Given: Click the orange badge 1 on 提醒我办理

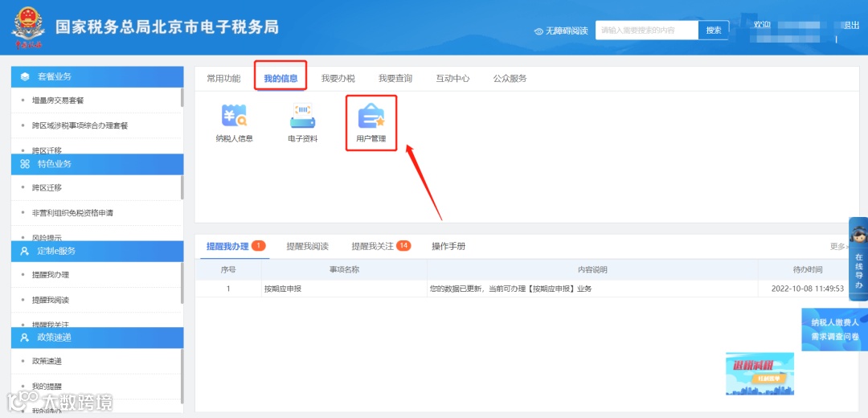Looking at the screenshot, I should point(259,246).
